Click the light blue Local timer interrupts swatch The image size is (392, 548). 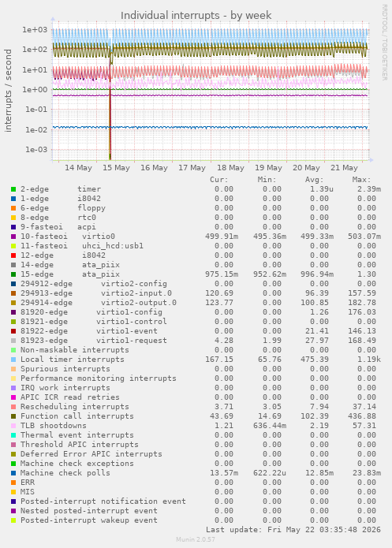13,360
